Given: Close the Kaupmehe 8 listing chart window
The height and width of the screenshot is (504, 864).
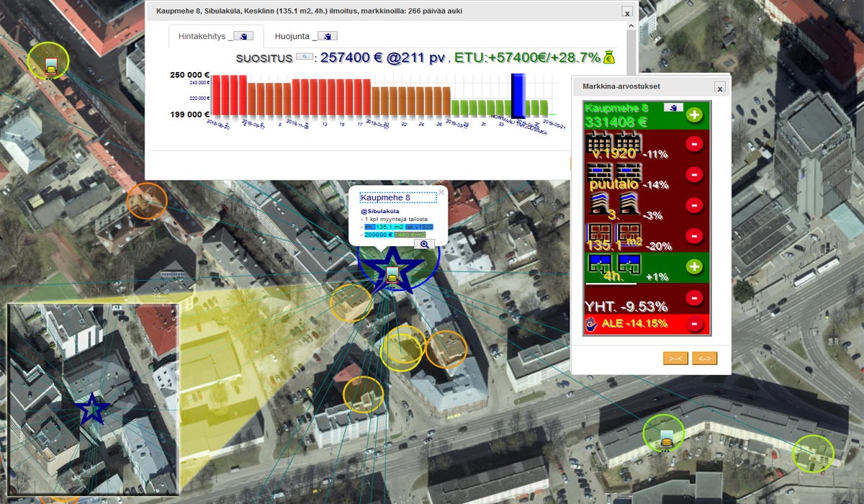Looking at the screenshot, I should pos(627,12).
